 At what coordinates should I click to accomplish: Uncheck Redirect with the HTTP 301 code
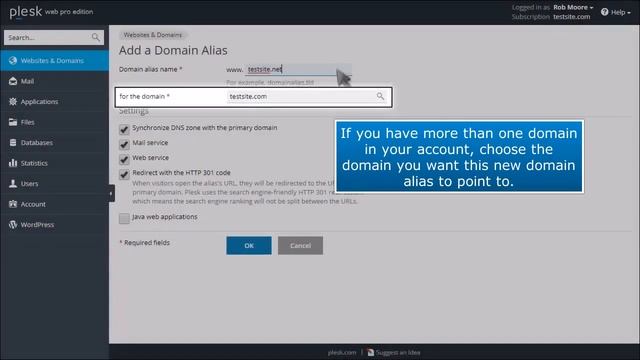pos(124,174)
